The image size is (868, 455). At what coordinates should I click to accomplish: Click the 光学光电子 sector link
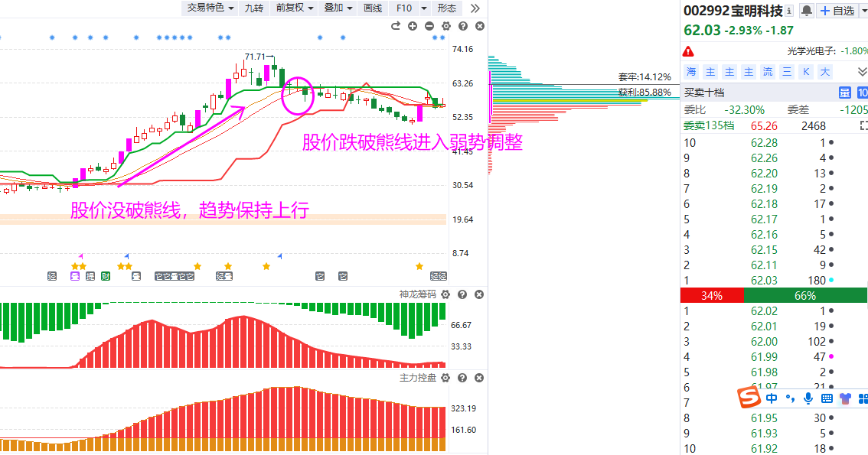click(x=811, y=51)
